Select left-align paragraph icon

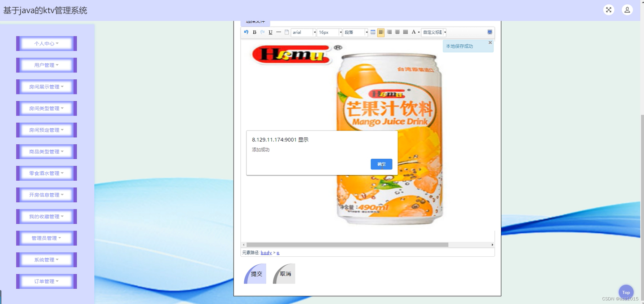[381, 32]
